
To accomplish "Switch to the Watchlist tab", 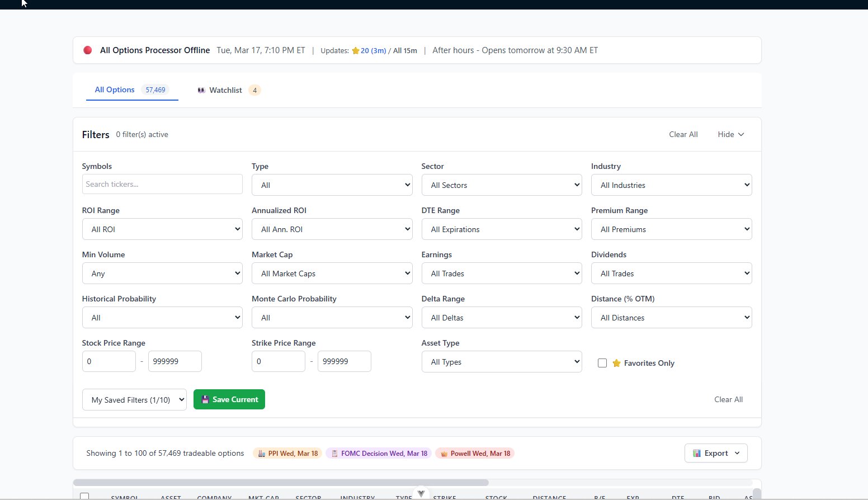I will point(229,90).
